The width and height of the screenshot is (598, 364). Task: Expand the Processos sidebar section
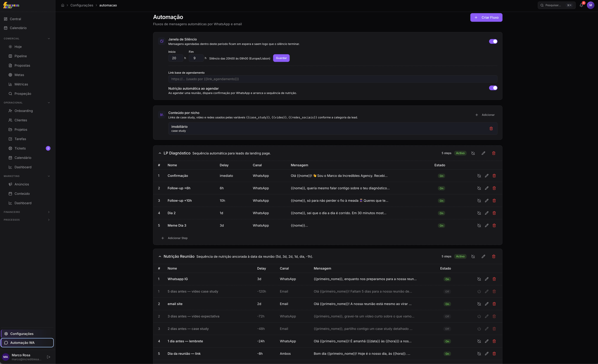click(x=49, y=220)
